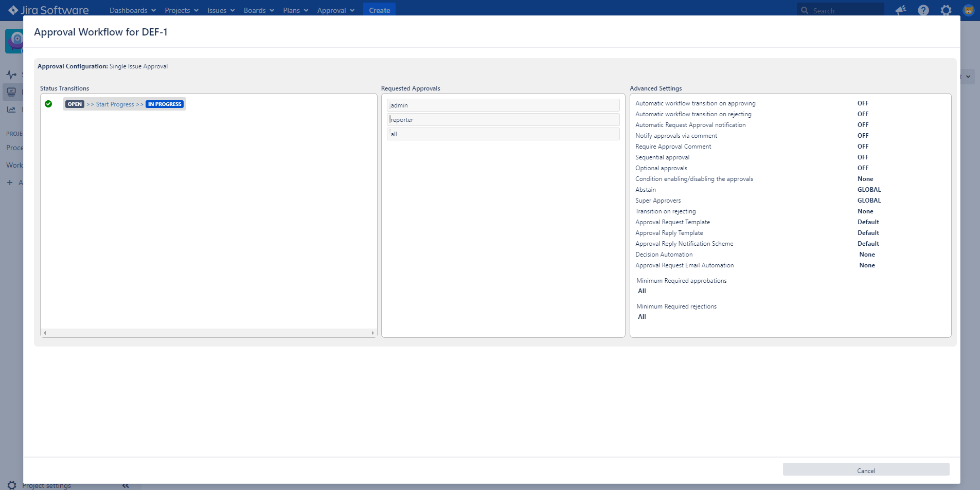Open the Projects dropdown menu
This screenshot has width=980, height=490.
[x=182, y=10]
